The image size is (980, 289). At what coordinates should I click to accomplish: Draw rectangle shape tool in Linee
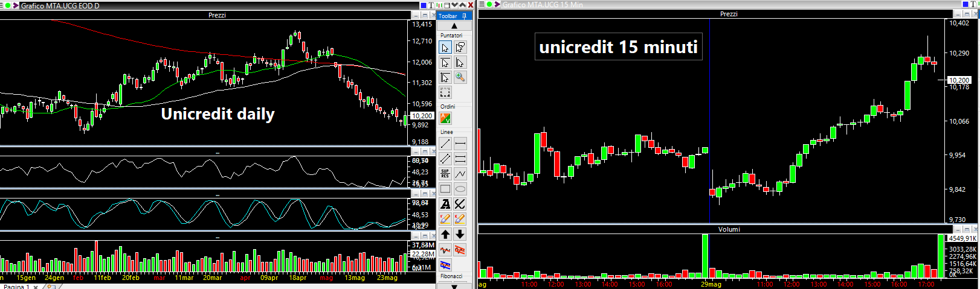[445, 189]
